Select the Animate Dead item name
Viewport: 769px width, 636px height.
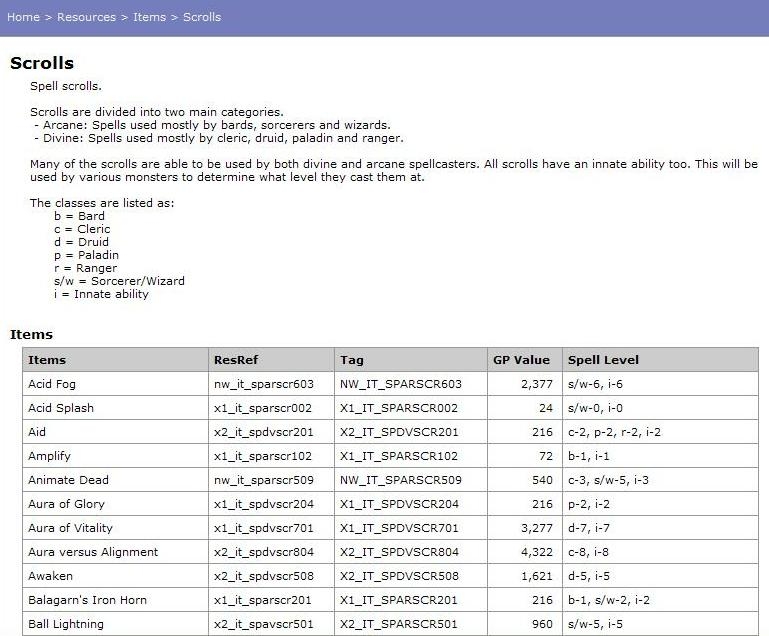click(67, 480)
